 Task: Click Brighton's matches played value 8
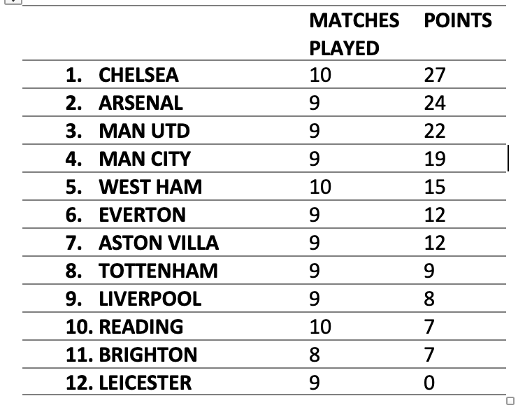pos(315,355)
